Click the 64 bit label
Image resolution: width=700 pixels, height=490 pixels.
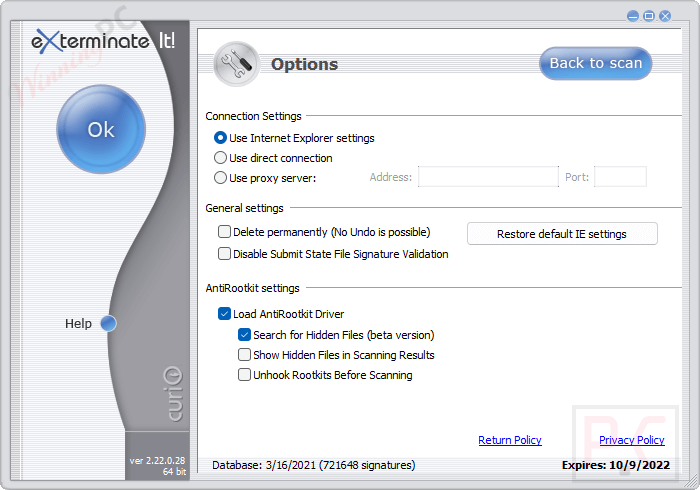click(174, 472)
